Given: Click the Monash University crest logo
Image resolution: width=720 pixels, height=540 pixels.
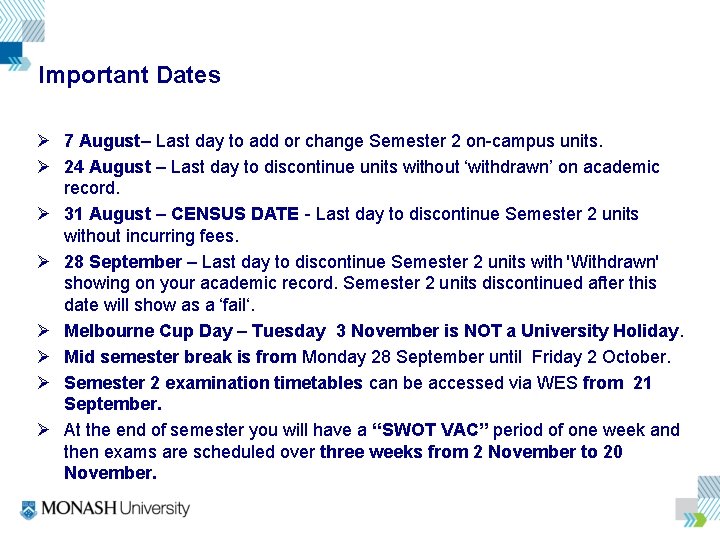Looking at the screenshot, I should [x=28, y=509].
